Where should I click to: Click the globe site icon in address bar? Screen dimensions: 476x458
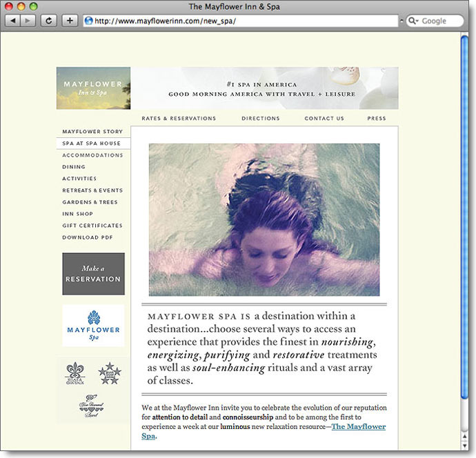(x=88, y=21)
